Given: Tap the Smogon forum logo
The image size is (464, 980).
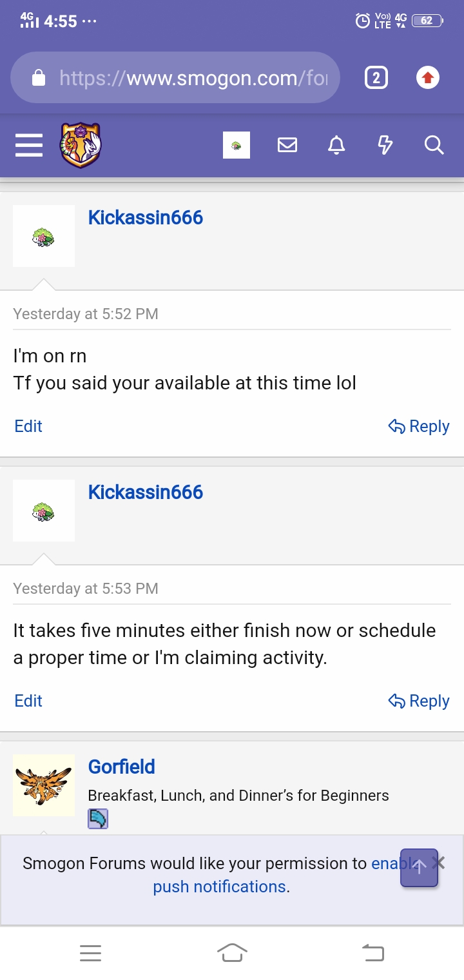Looking at the screenshot, I should pyautogui.click(x=81, y=146).
